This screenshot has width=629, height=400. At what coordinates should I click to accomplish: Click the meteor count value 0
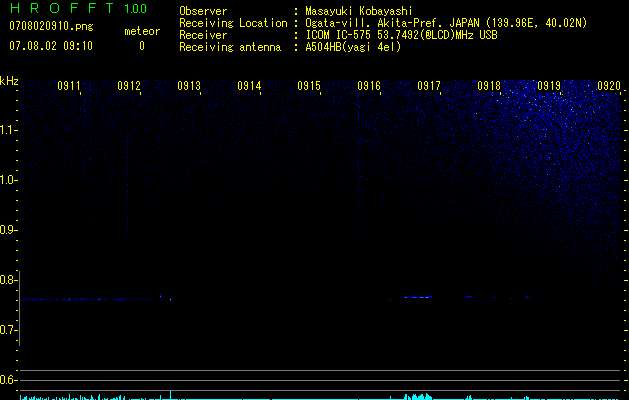tap(142, 46)
